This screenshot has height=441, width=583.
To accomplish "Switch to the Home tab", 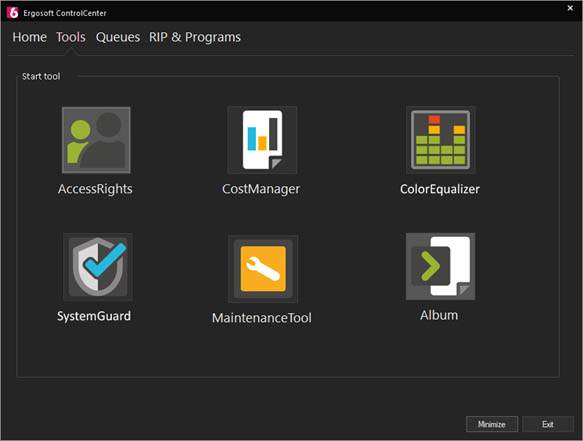I will (x=29, y=37).
